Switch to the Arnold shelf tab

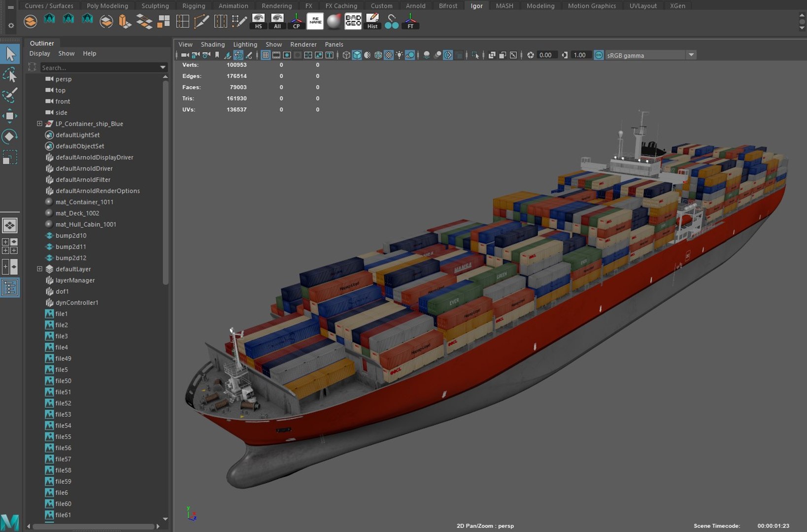(415, 6)
